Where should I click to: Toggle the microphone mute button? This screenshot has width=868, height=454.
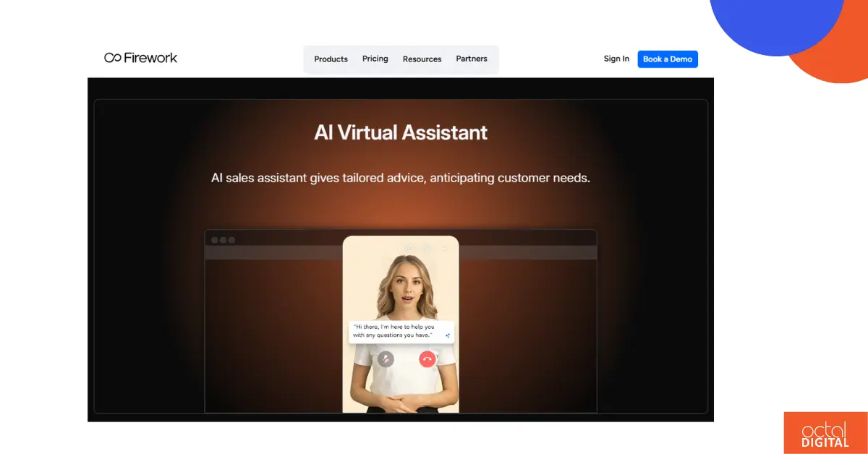coord(386,359)
